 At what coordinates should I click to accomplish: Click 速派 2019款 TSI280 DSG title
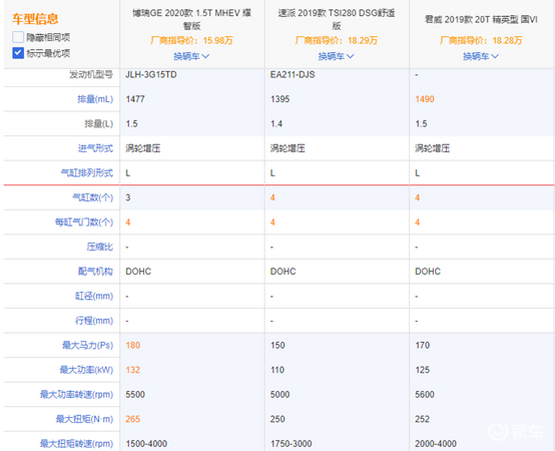tap(336, 19)
